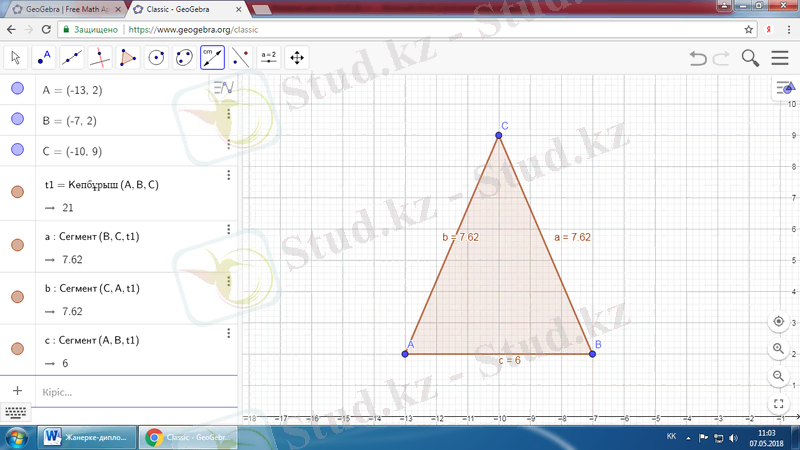
Task: Select the Line through two points tool
Action: [72, 58]
